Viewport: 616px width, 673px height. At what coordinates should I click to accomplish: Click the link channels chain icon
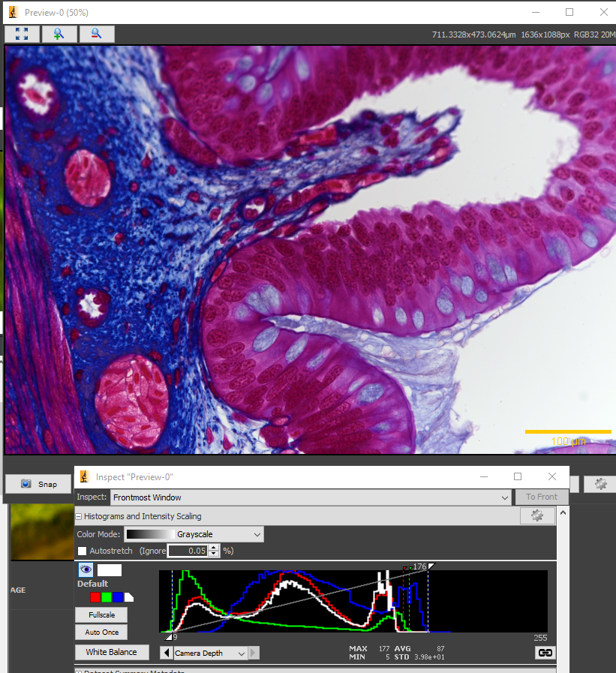coord(545,653)
